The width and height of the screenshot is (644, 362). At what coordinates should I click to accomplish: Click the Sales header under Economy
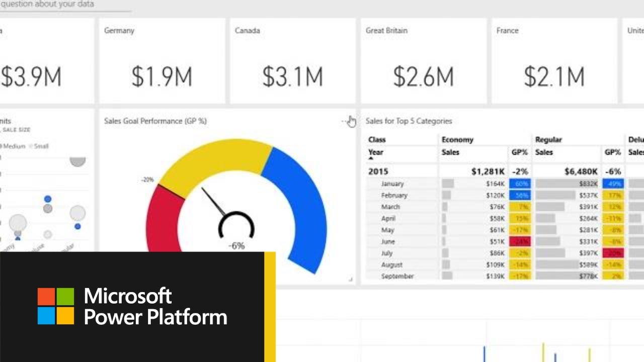pos(450,152)
